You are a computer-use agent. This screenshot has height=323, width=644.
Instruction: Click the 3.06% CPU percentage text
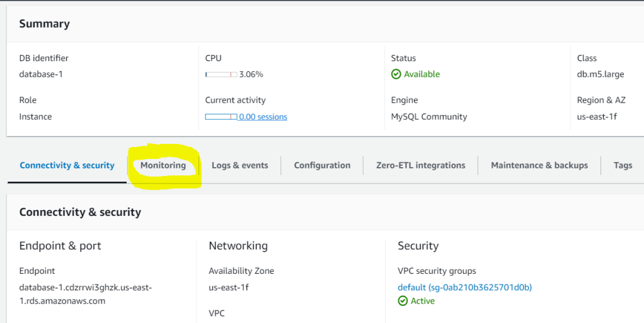(251, 74)
